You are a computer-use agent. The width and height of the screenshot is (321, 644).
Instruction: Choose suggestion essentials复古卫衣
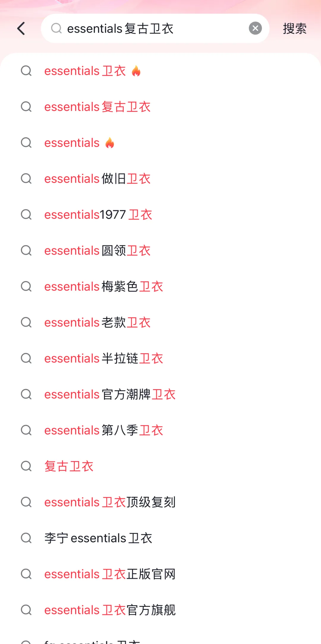(x=160, y=107)
